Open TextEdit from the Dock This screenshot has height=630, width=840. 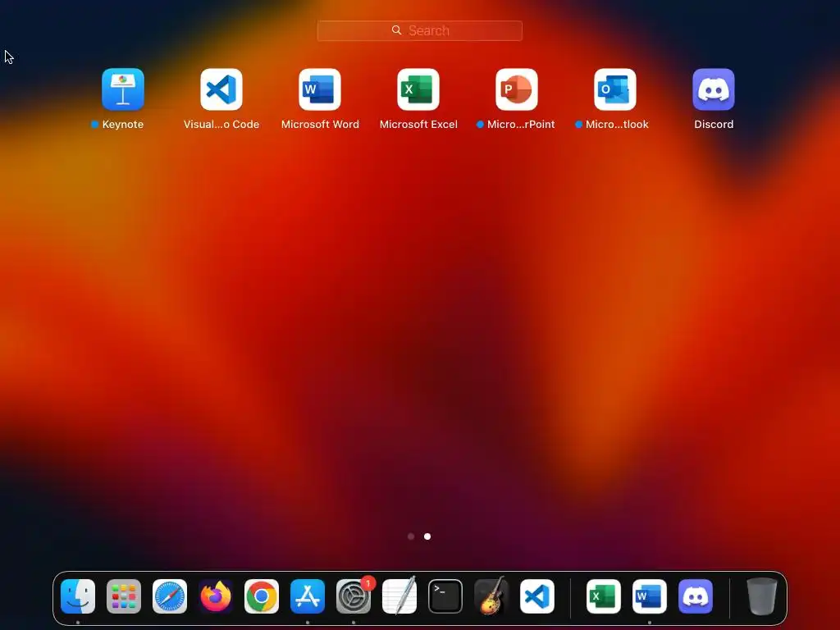coord(399,596)
